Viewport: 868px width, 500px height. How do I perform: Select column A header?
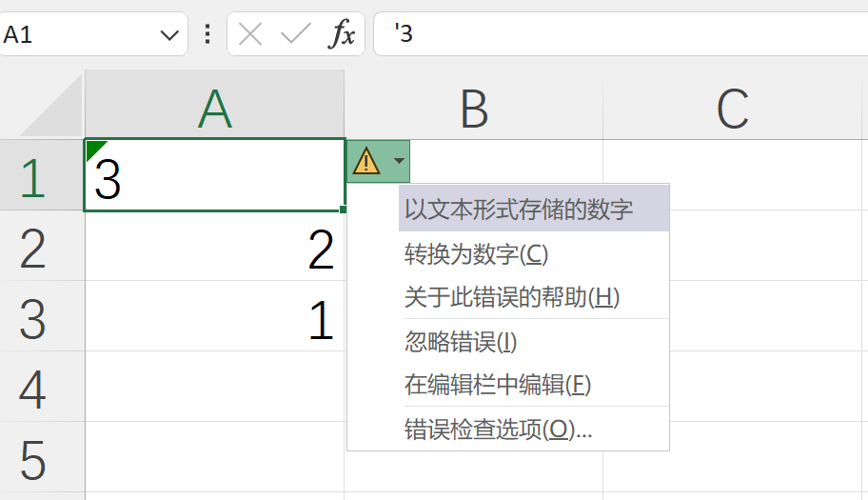pos(215,110)
